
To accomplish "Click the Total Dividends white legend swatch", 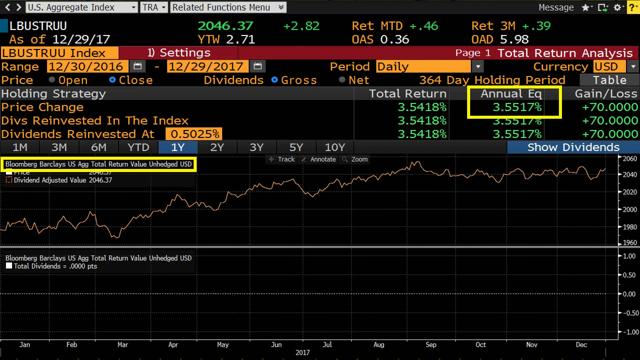I will (9, 266).
